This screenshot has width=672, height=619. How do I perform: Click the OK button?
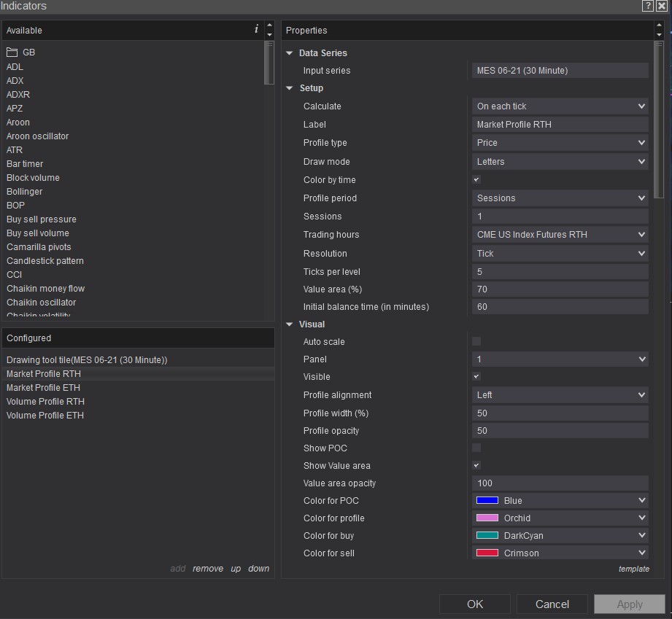(475, 604)
